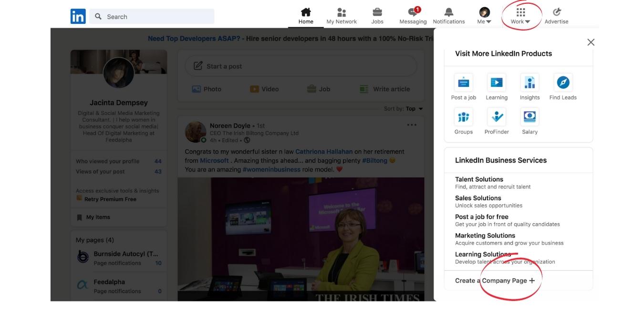Open Messaging with unread badge
This screenshot has height=310, width=644.
click(x=413, y=13)
